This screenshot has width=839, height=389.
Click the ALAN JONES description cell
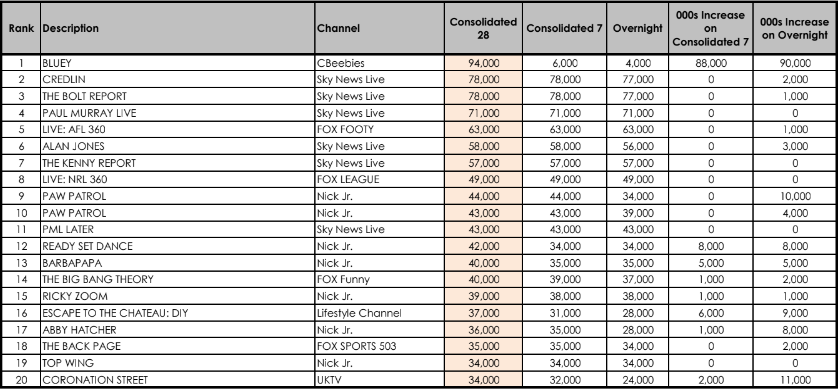point(178,146)
